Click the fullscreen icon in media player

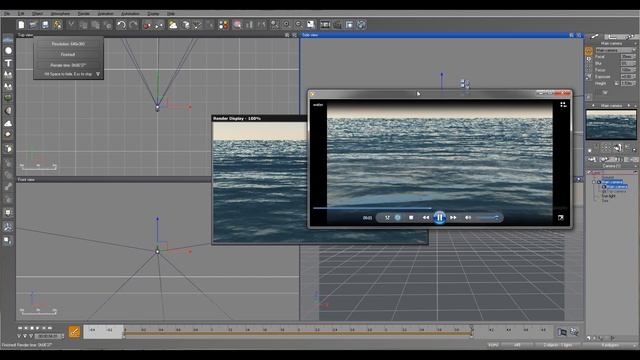[x=561, y=218]
